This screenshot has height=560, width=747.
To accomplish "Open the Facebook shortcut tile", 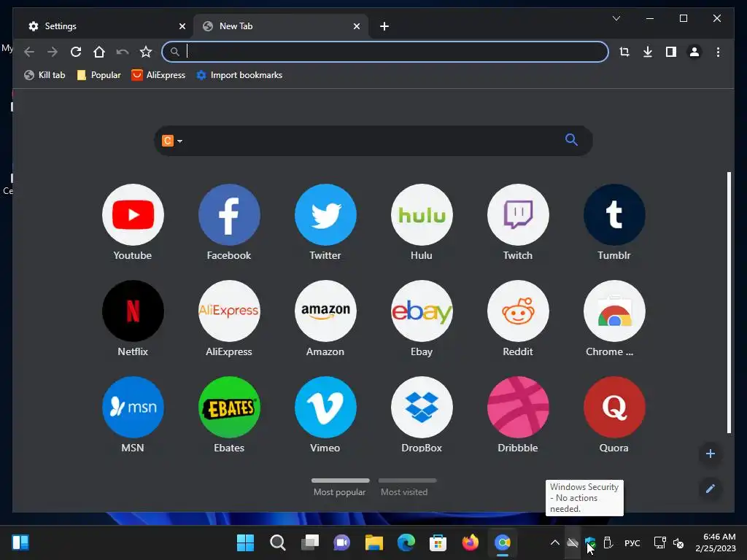I will pyautogui.click(x=229, y=215).
